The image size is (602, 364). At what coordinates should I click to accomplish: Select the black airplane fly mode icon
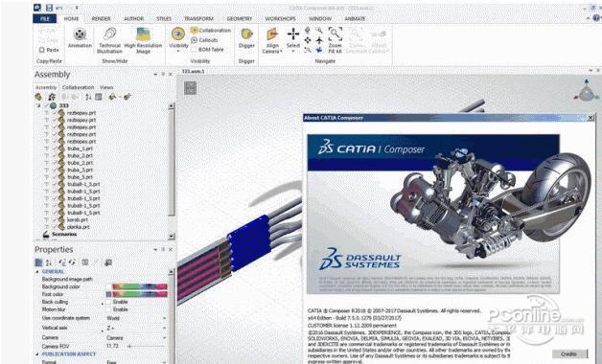[319, 40]
